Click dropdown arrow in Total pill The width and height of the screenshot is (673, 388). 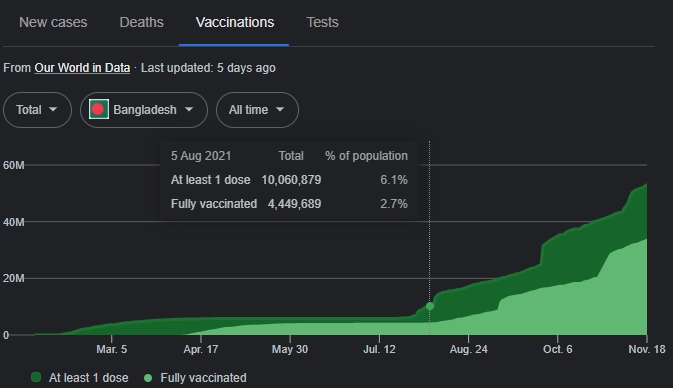(x=53, y=109)
